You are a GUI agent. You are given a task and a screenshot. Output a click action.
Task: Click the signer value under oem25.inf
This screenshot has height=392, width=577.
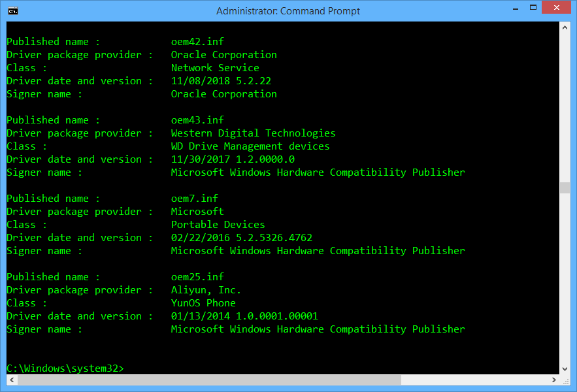coord(318,329)
